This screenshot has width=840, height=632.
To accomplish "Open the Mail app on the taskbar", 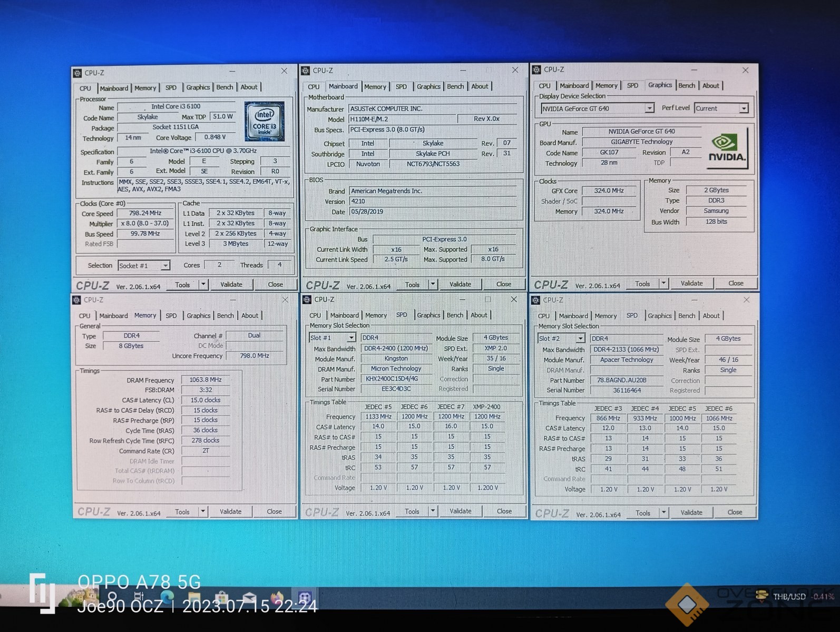I will tap(249, 597).
